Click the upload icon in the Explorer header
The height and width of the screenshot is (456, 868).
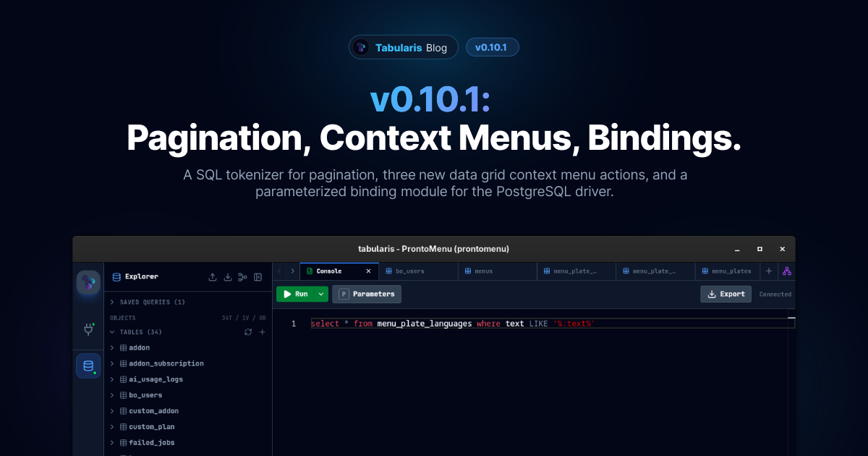coord(213,276)
